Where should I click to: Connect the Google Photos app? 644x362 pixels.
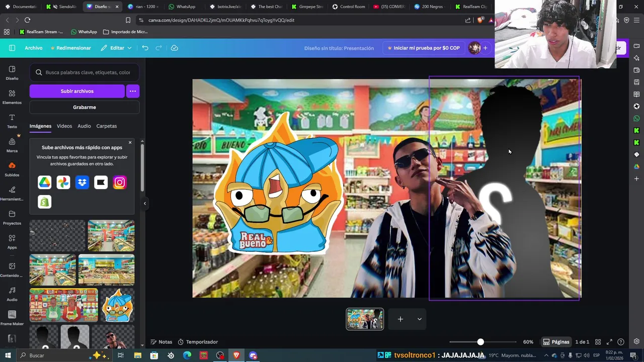tap(63, 183)
